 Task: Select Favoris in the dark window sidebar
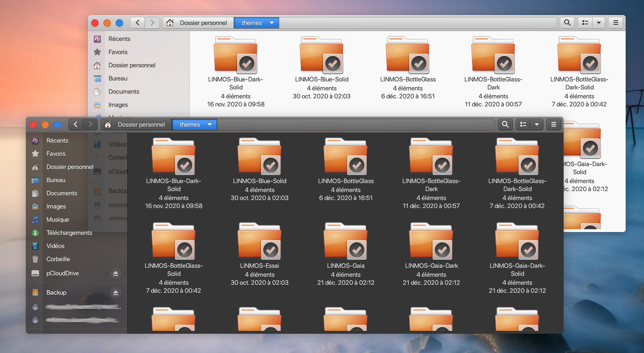(x=76, y=154)
